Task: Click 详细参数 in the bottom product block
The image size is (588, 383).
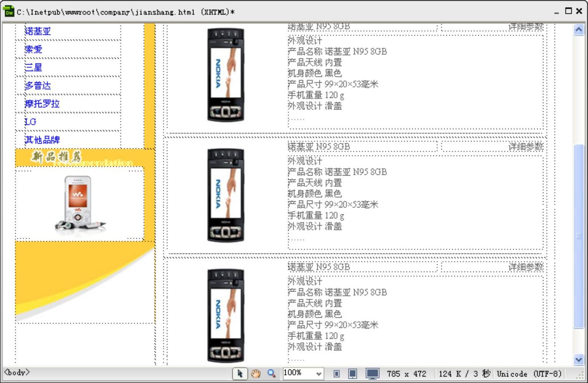Action: 526,267
